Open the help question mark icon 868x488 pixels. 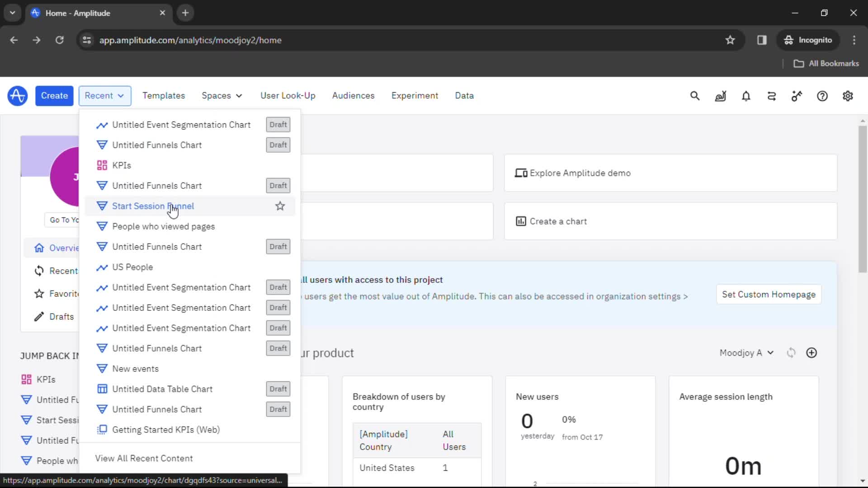click(822, 96)
